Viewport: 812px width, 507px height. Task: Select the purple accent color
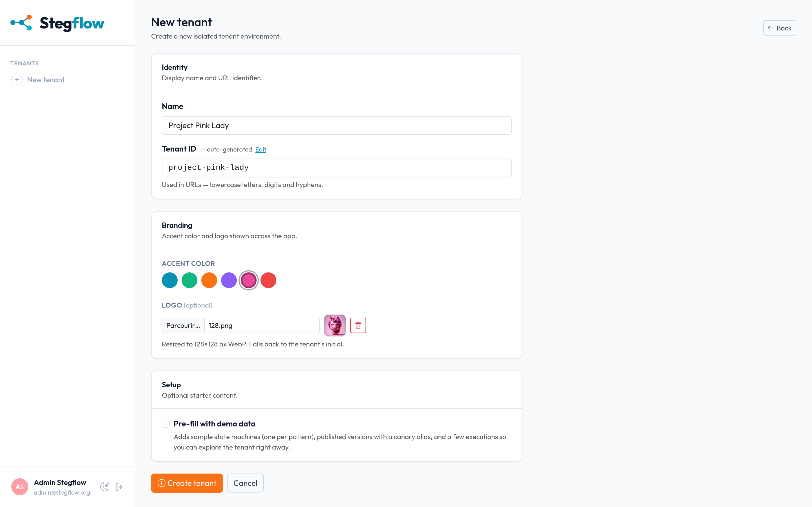229,280
